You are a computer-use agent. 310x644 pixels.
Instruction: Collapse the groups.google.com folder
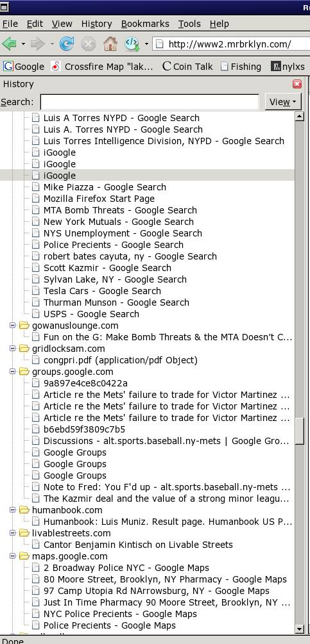[12, 372]
